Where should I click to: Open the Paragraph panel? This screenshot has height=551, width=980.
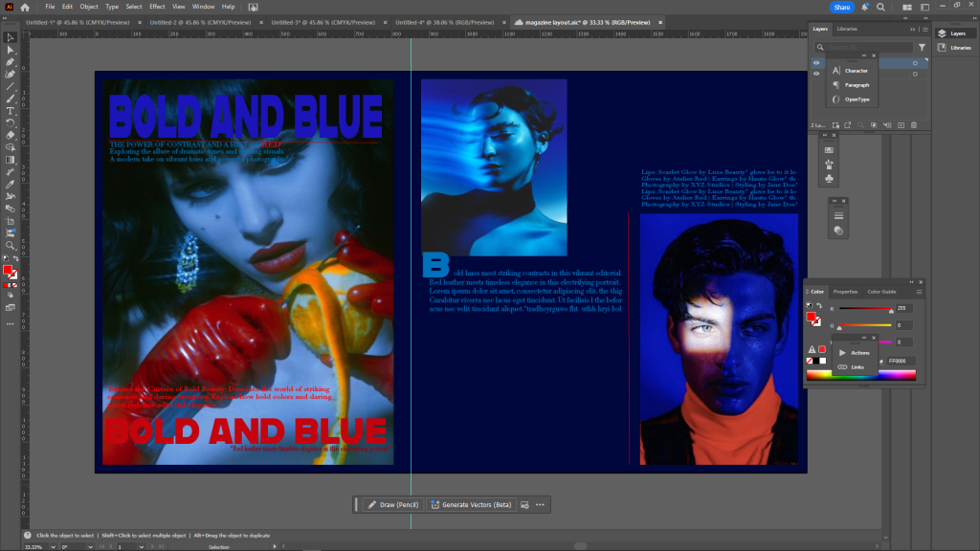pos(857,85)
